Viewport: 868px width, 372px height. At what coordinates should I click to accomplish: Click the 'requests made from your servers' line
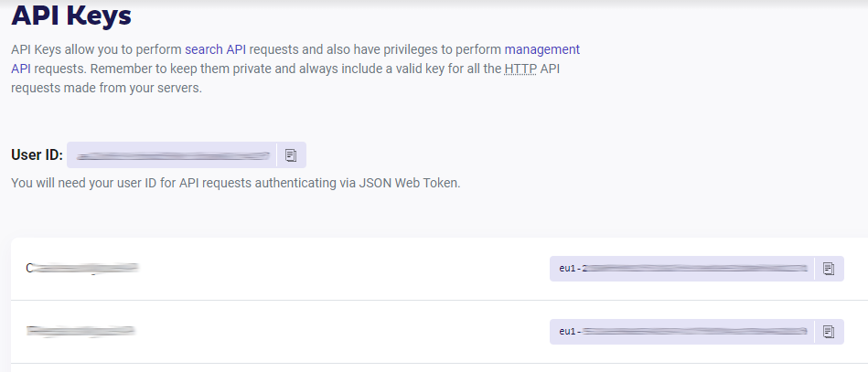(x=105, y=89)
